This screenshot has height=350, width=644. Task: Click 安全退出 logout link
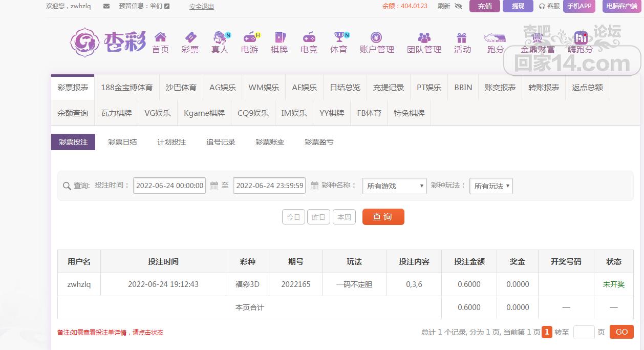[x=202, y=7]
